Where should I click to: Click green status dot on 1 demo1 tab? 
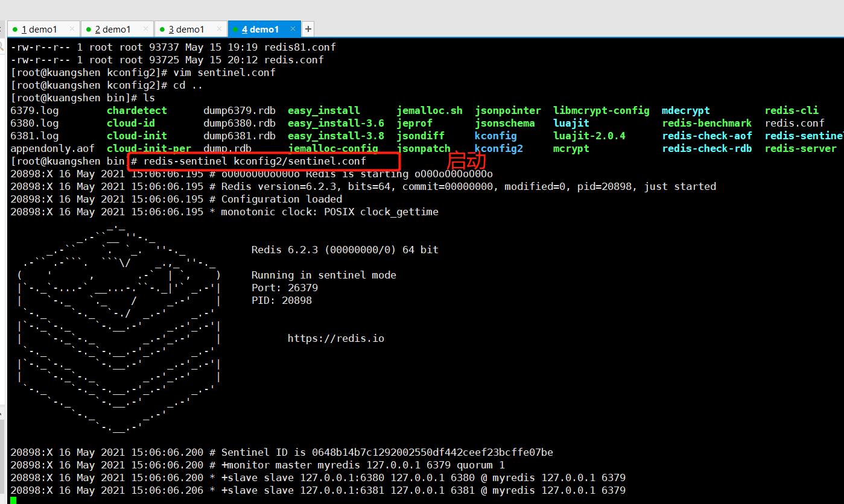(x=14, y=29)
